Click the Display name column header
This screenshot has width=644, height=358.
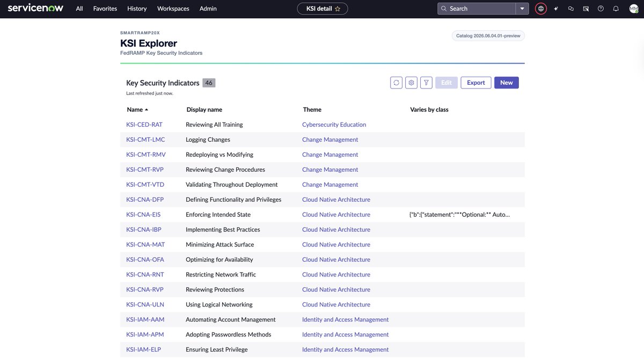204,109
